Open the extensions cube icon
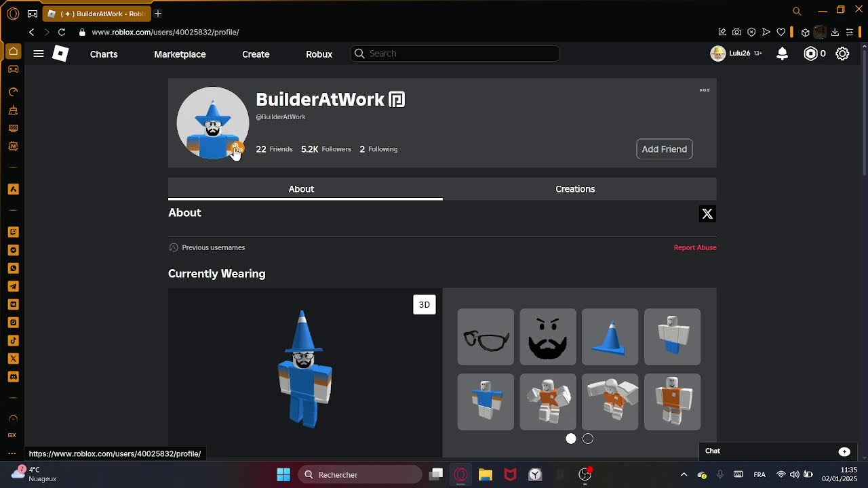The height and width of the screenshot is (488, 868). [x=806, y=32]
